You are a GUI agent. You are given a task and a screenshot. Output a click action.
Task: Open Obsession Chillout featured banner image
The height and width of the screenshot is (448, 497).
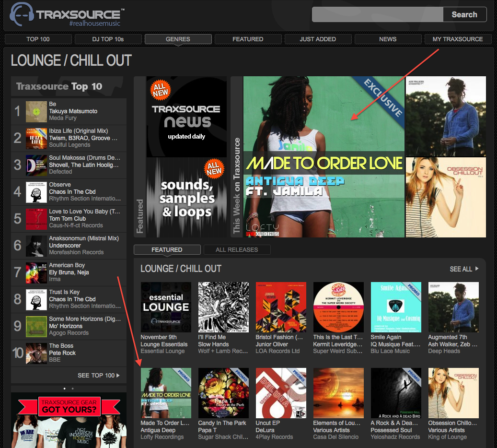point(446,197)
